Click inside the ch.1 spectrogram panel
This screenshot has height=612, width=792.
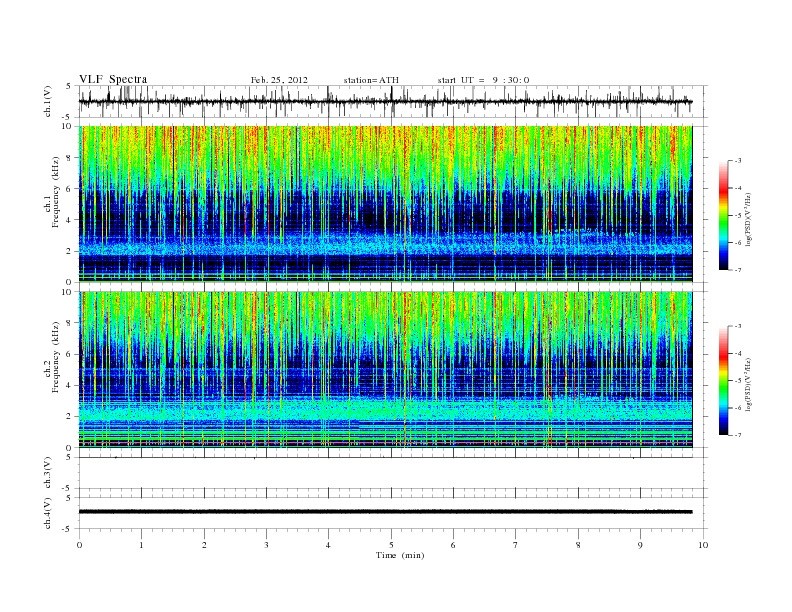[x=385, y=203]
